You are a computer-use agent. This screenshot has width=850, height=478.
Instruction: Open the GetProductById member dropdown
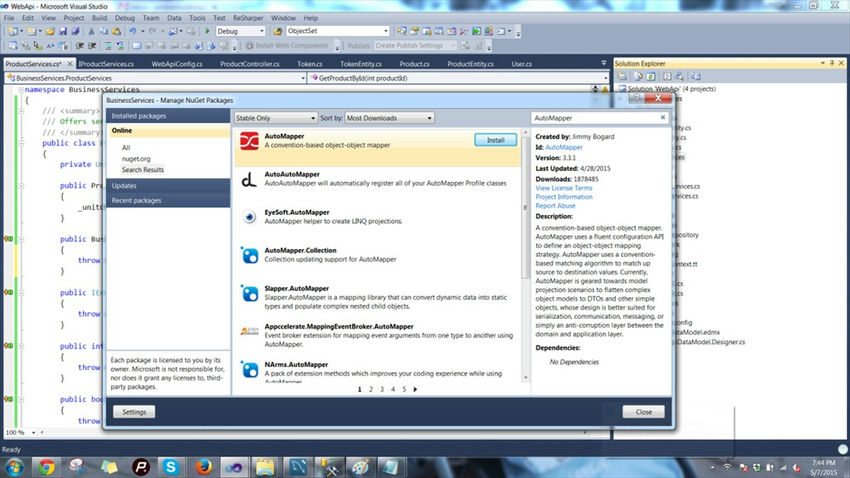pos(459,78)
